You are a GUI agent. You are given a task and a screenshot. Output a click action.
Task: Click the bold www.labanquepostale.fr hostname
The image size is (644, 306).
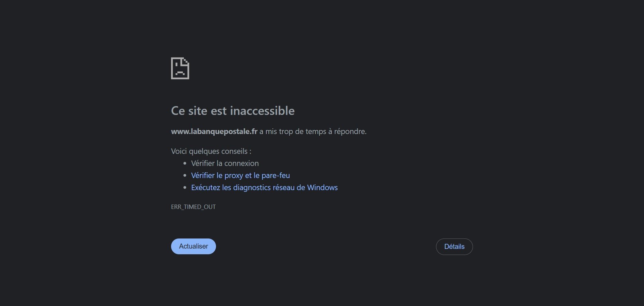[214, 131]
